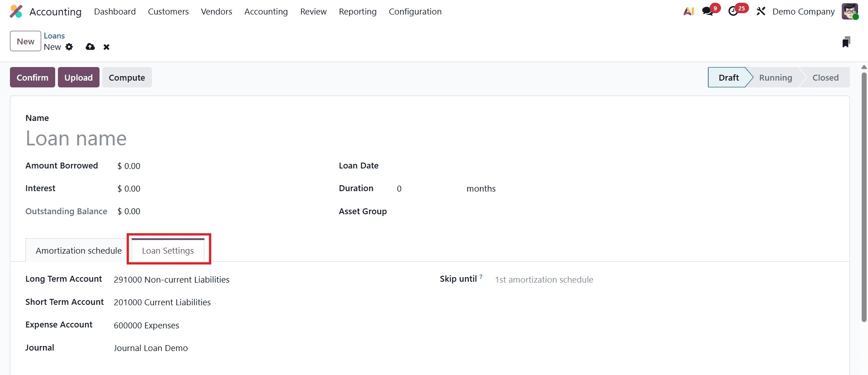Click the Loan name input field
The height and width of the screenshot is (375, 868).
(181, 139)
